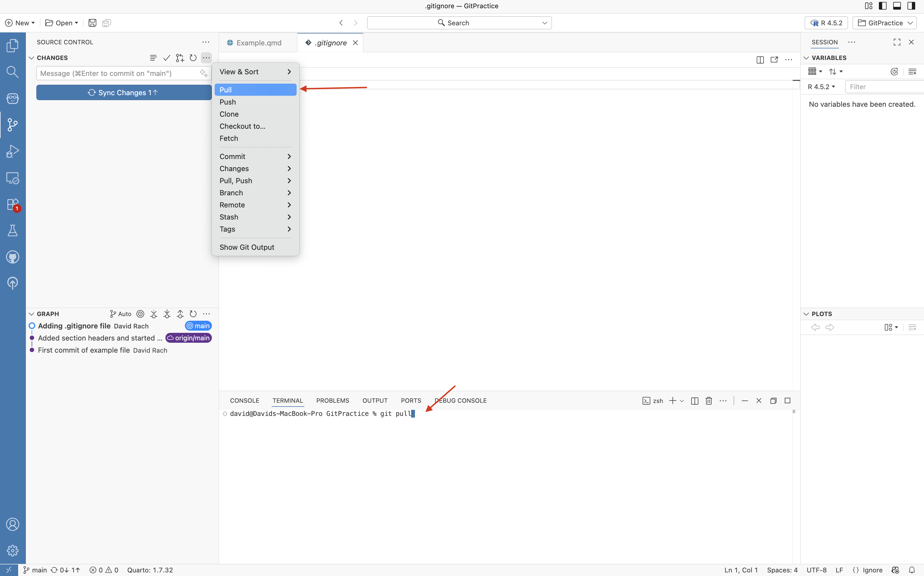This screenshot has height=576, width=924.
Task: Open the Testing flask view
Action: [13, 231]
